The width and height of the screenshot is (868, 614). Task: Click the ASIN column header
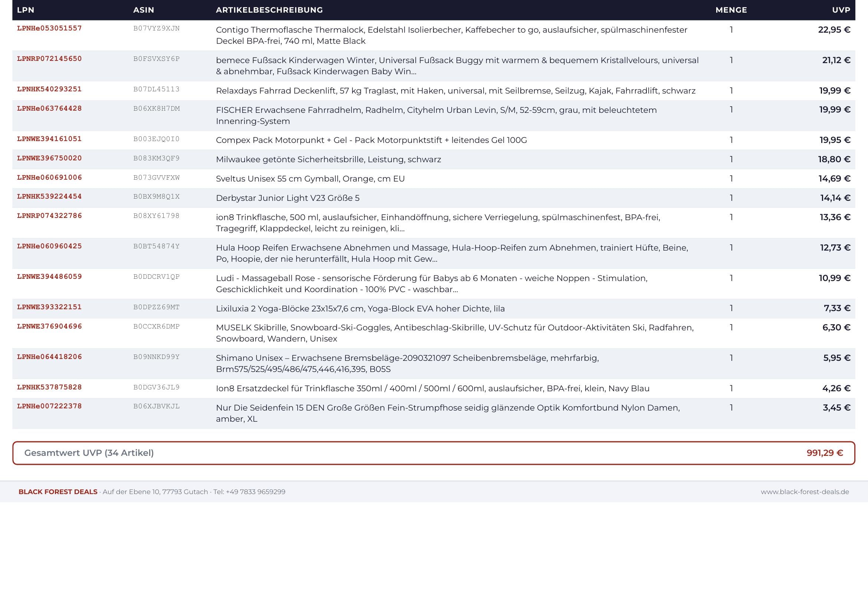[x=144, y=10]
